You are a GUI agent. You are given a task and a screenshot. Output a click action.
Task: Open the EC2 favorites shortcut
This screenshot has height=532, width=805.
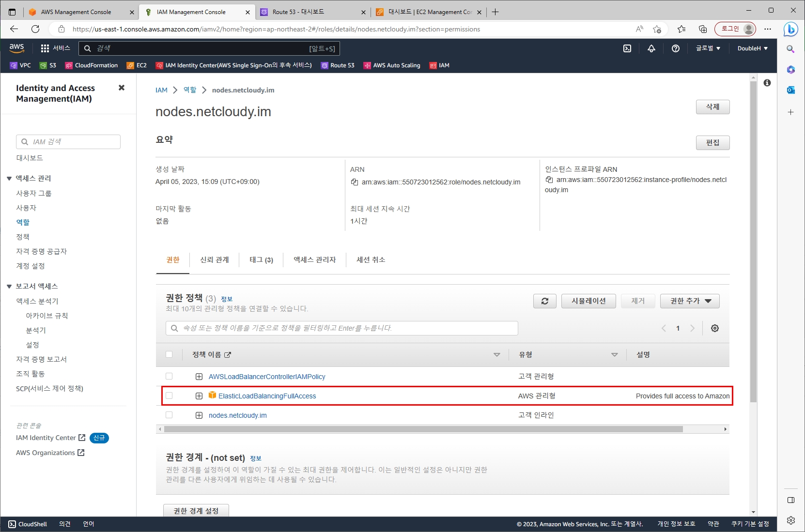click(137, 65)
